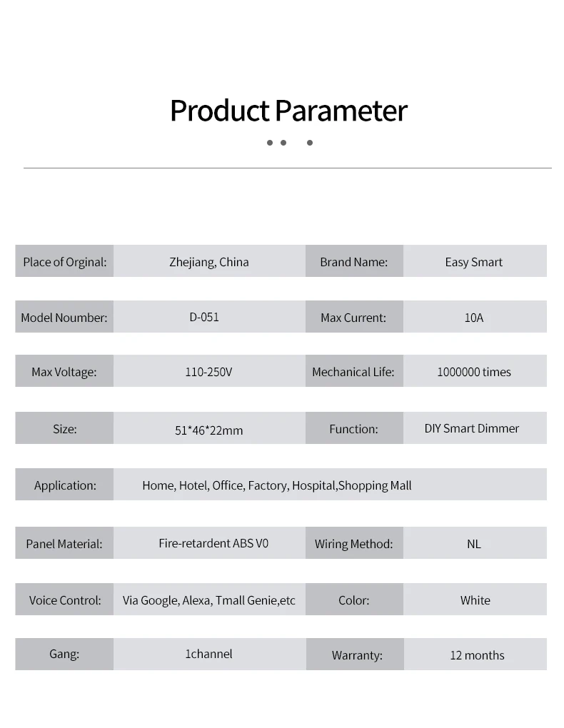564x728 pixels.
Task: Click the 1channel gang value
Action: tap(208, 654)
